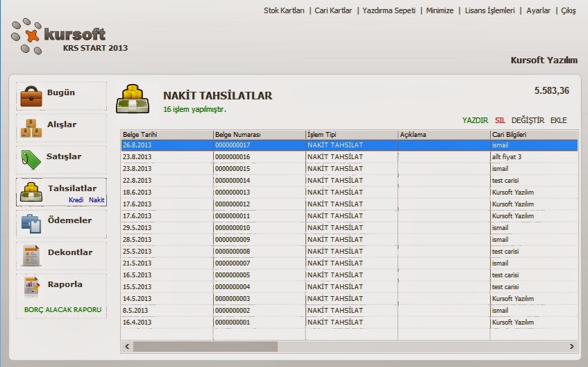Image resolution: width=588 pixels, height=367 pixels.
Task: Click the Nakit Tahsilatlar header money icon
Action: pyautogui.click(x=133, y=99)
